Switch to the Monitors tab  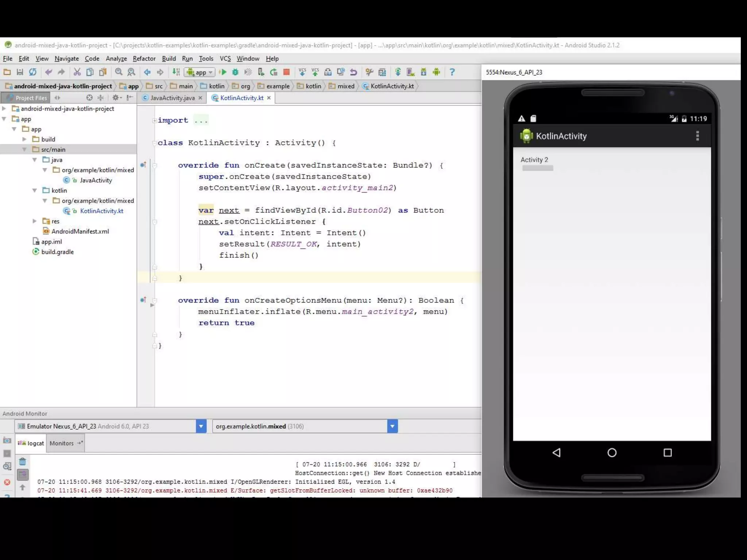tap(61, 443)
